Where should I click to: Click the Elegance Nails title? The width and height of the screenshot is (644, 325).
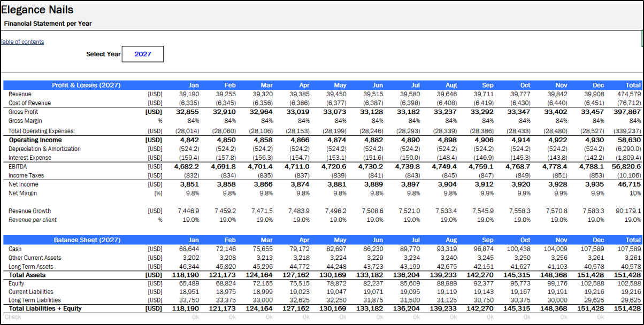pyautogui.click(x=37, y=10)
